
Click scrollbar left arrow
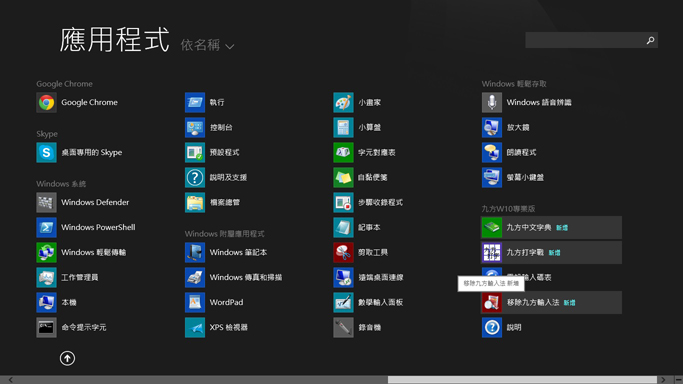click(10, 380)
